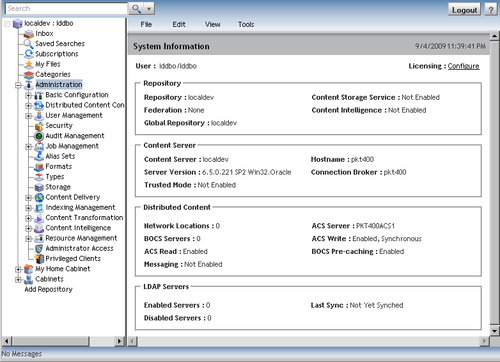This screenshot has width=500, height=362.
Task: Expand the Indexing Management node
Action: 28,208
